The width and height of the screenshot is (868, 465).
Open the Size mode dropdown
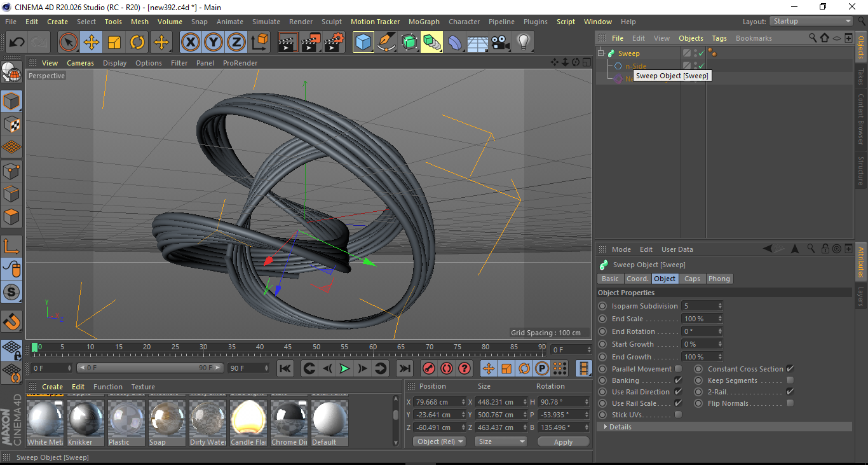502,441
